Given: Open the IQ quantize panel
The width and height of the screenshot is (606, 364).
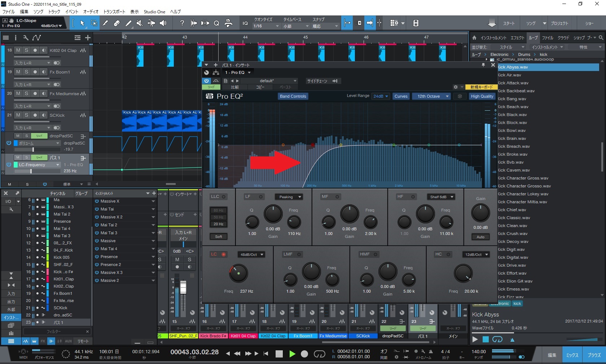Looking at the screenshot, I should pos(245,23).
